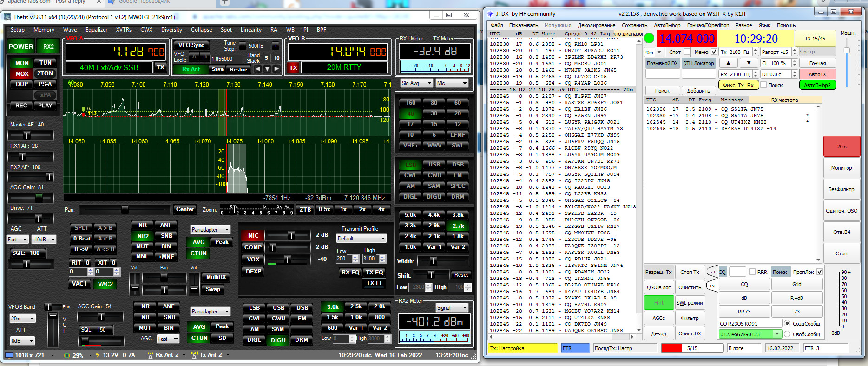Open the 20m band dropdown in JTDX
Screen dimensions: 868x366
(654, 52)
